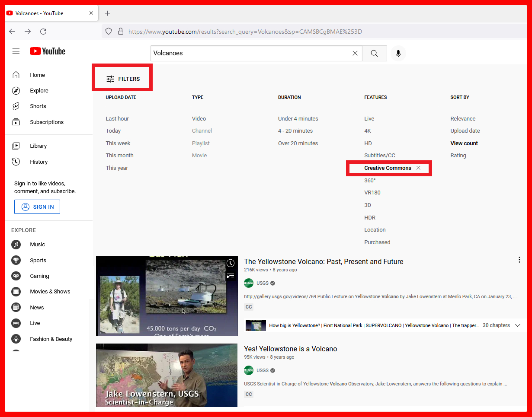Click the YouTube logo

(48, 51)
